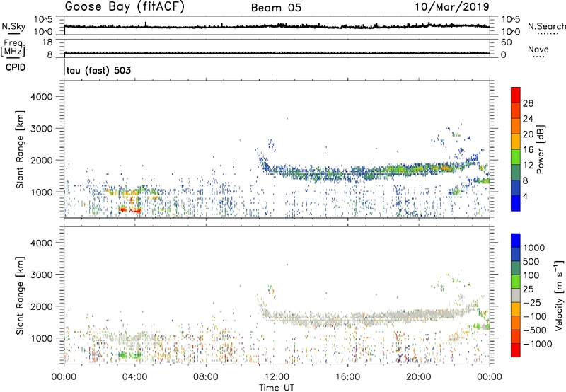Screen dimensions: 566x392
Task: Click velocity colorbar value 1000
Action: [533, 248]
